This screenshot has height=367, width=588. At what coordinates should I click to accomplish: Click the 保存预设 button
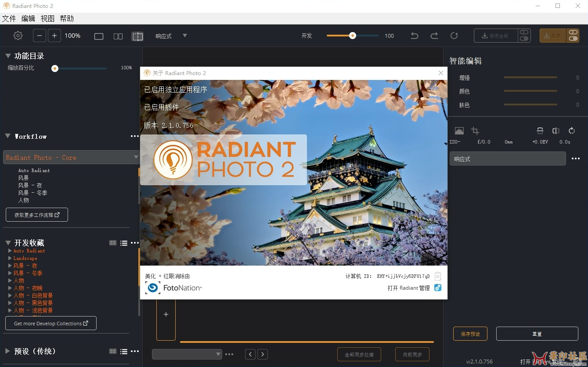pyautogui.click(x=470, y=334)
